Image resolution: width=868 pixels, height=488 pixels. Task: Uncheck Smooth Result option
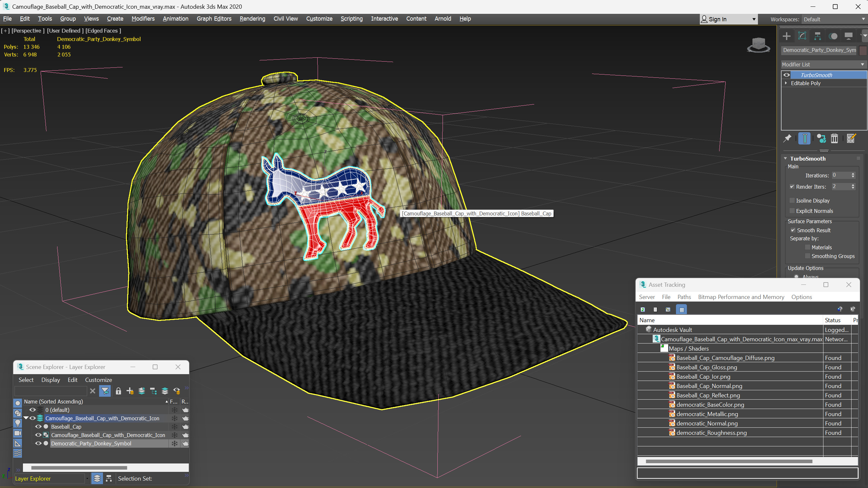793,230
